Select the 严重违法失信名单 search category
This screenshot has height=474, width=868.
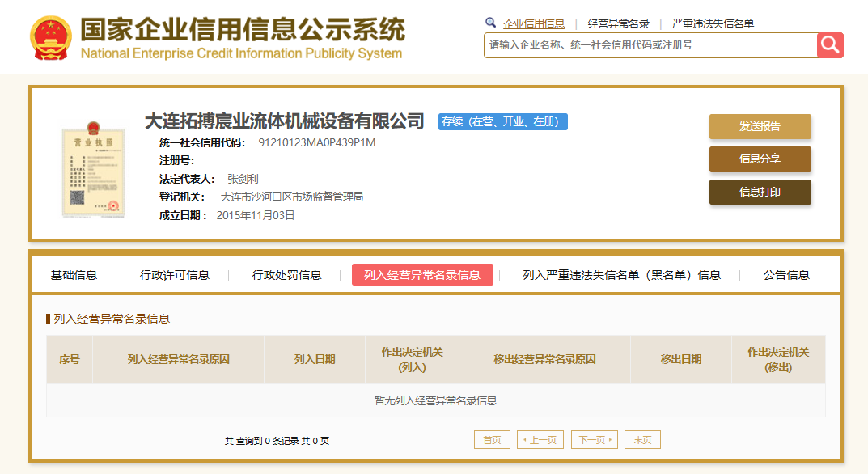tap(713, 23)
